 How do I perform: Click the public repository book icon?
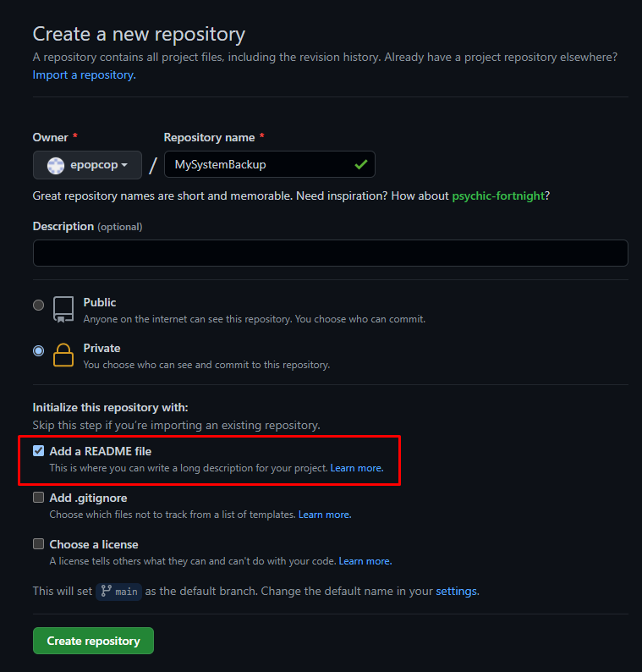click(63, 309)
